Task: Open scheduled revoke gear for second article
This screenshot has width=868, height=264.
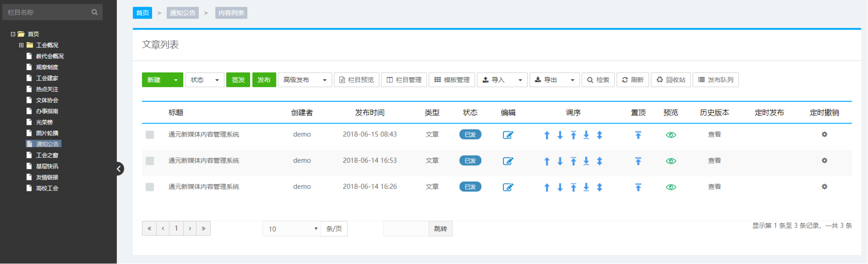Action: click(824, 161)
